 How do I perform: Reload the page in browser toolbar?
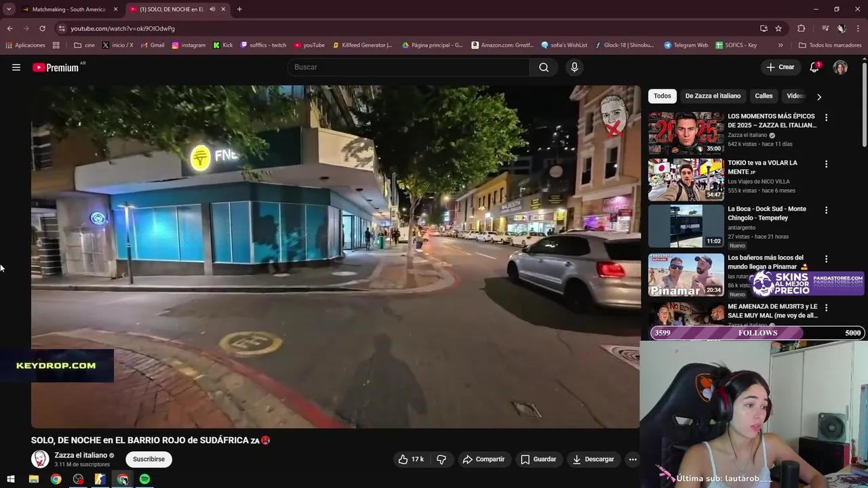(x=42, y=28)
